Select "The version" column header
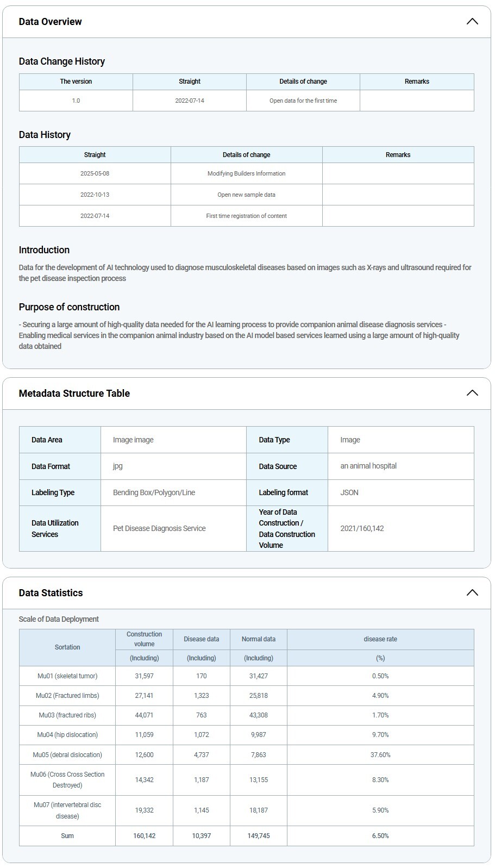The width and height of the screenshot is (495, 868). [76, 82]
